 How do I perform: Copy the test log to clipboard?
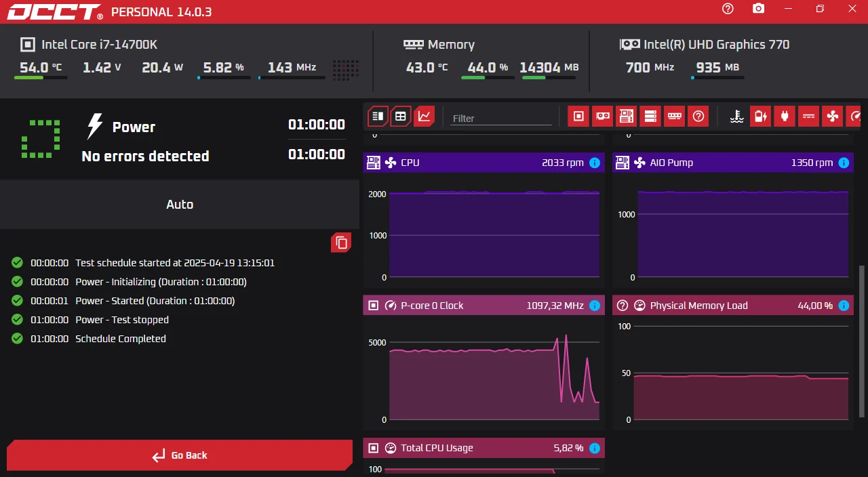[x=341, y=243]
